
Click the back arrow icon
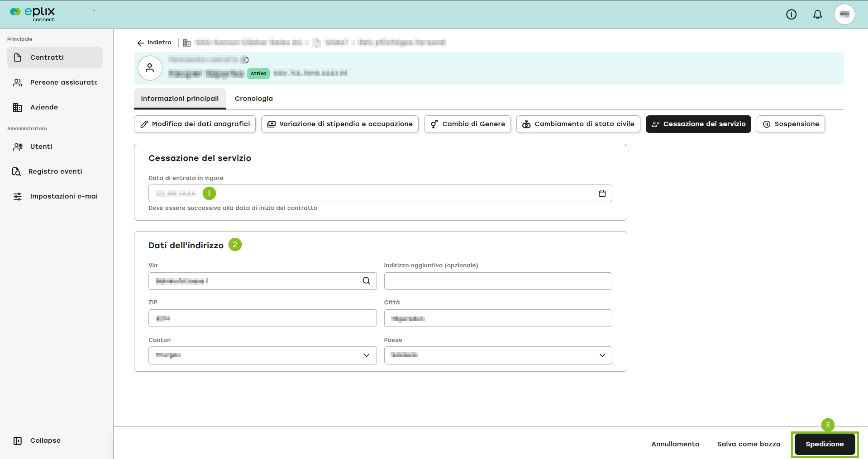tap(141, 43)
